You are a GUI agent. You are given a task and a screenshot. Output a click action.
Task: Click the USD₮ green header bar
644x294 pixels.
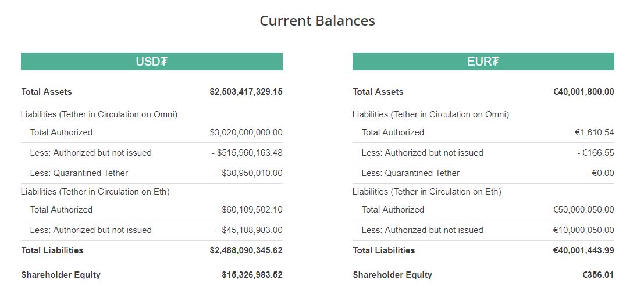[x=151, y=62]
